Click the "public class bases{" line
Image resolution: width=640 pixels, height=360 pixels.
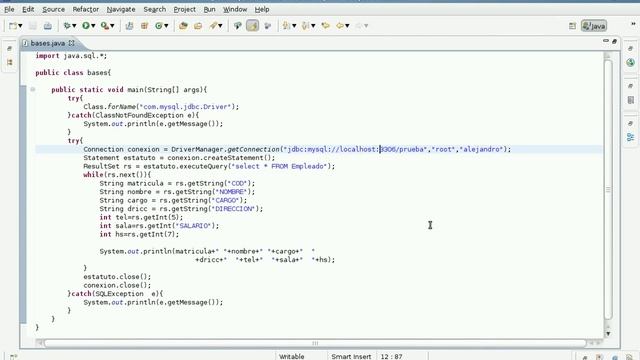[x=73, y=73]
